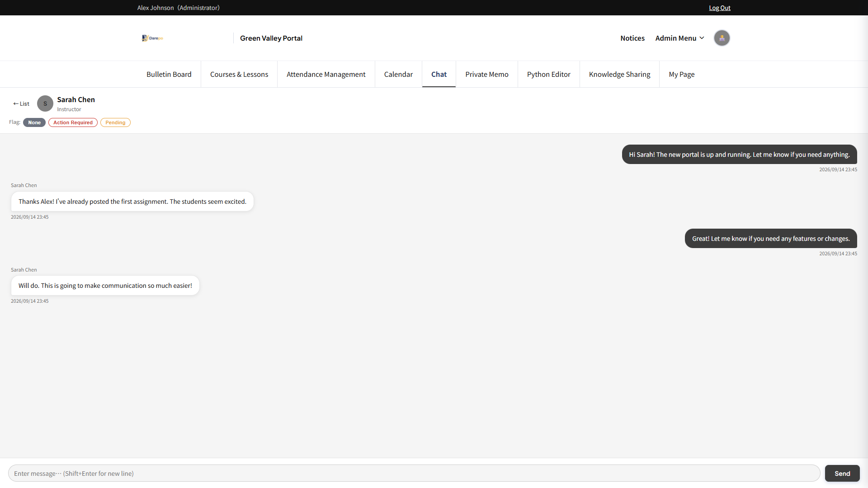Open the Python Editor tab
The width and height of the screenshot is (868, 488).
click(548, 74)
